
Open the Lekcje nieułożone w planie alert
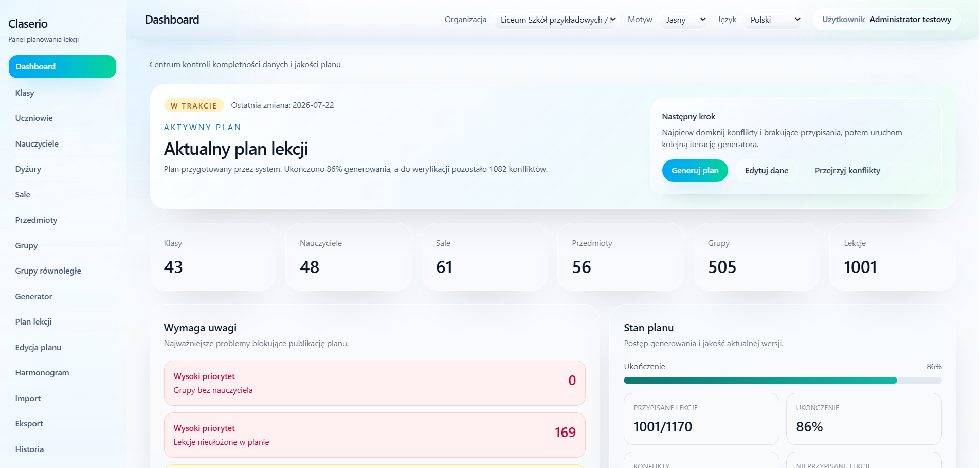(375, 435)
